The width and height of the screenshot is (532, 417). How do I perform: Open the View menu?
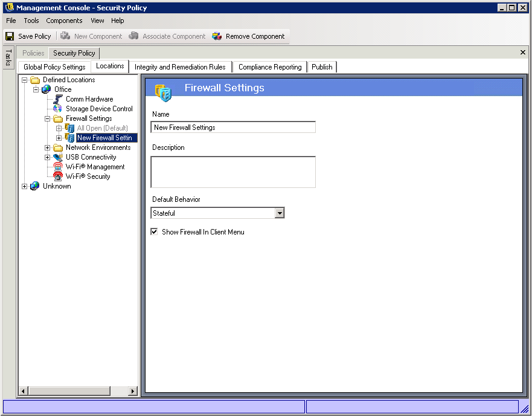[x=97, y=21]
